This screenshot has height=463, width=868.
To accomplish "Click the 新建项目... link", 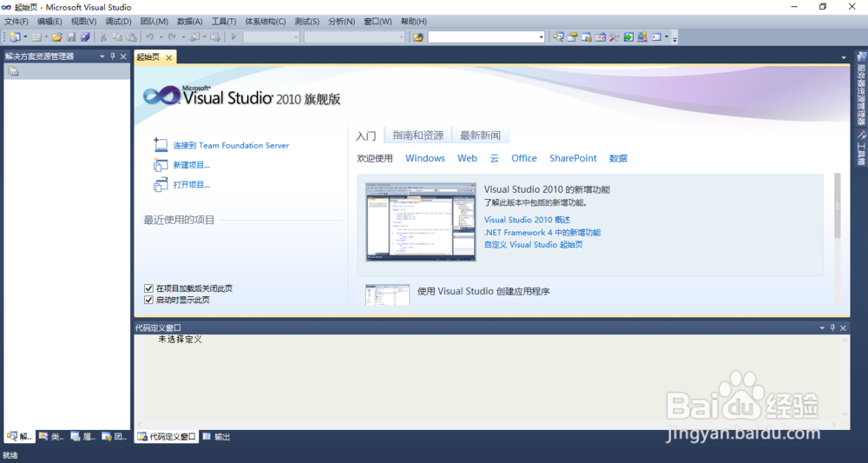I will 192,165.
